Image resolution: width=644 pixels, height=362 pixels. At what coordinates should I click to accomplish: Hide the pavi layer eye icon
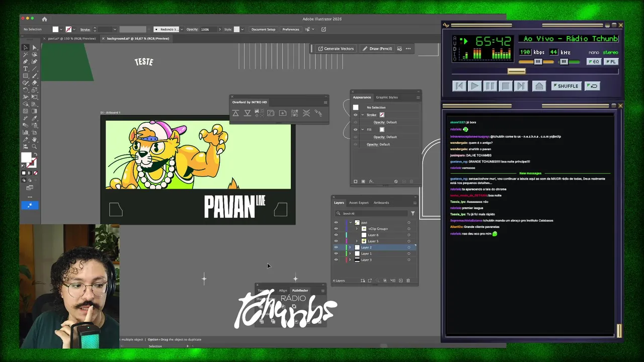click(x=336, y=222)
